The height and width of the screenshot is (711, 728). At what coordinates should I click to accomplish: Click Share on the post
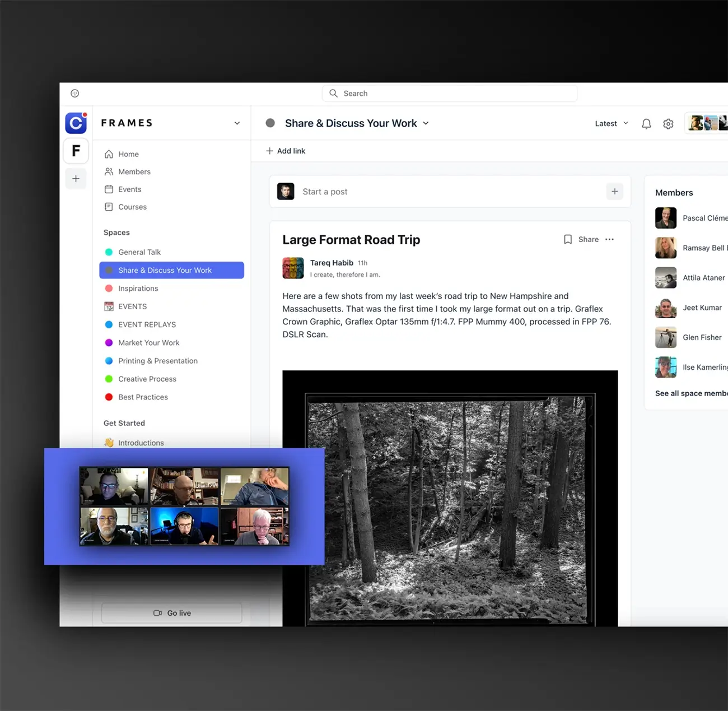(589, 239)
